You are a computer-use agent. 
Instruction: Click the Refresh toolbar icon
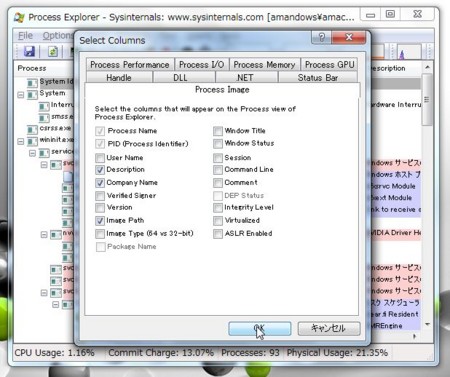tap(53, 51)
